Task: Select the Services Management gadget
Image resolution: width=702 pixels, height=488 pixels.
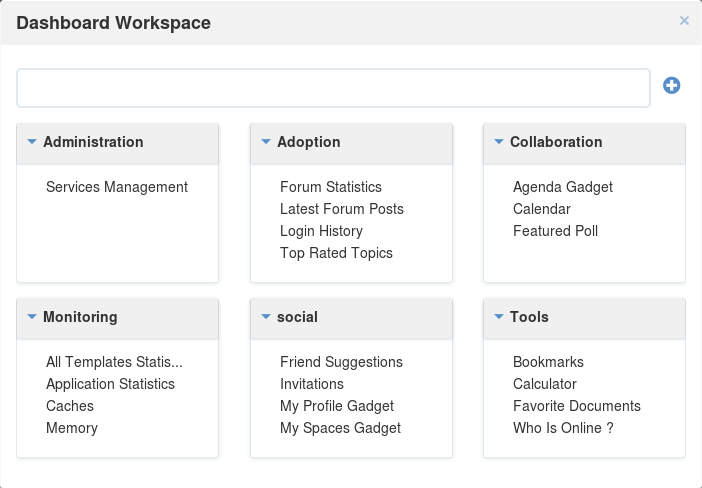Action: [117, 187]
